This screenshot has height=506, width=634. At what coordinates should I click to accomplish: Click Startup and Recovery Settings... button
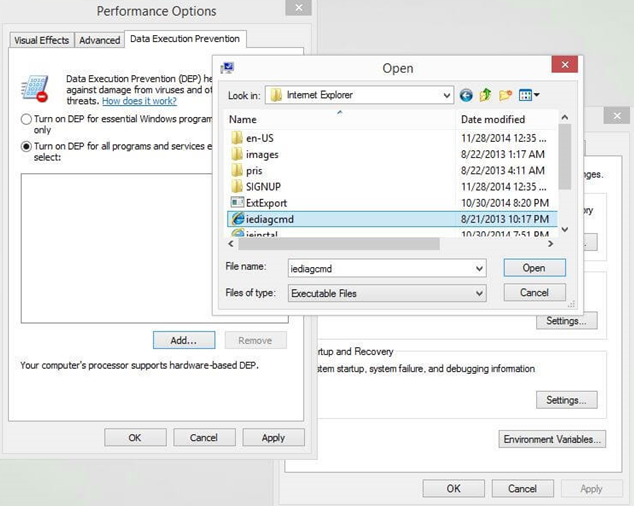[566, 400]
